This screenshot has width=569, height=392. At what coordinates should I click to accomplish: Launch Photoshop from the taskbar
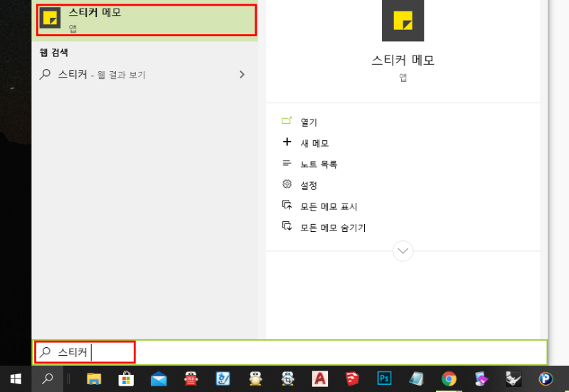click(x=384, y=379)
